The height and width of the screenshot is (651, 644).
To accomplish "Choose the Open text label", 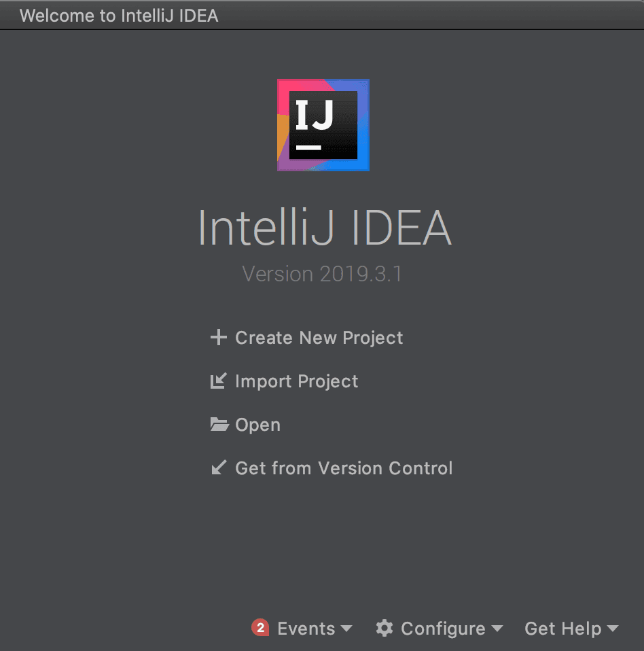I will click(257, 425).
